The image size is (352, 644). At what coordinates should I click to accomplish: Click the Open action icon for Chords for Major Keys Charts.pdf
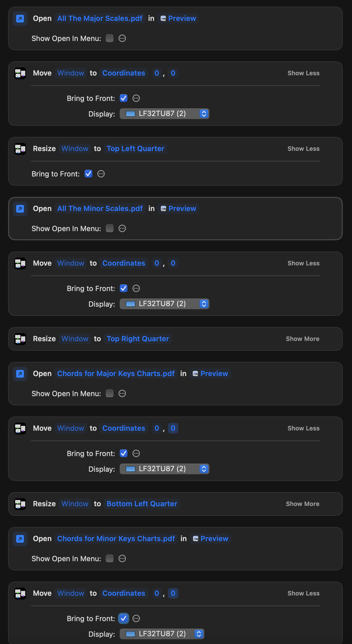pos(20,374)
